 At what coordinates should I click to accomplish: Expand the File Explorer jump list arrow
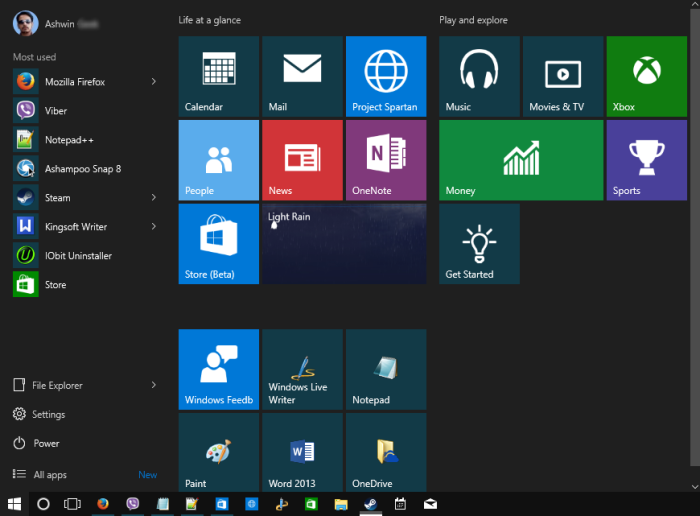(154, 385)
